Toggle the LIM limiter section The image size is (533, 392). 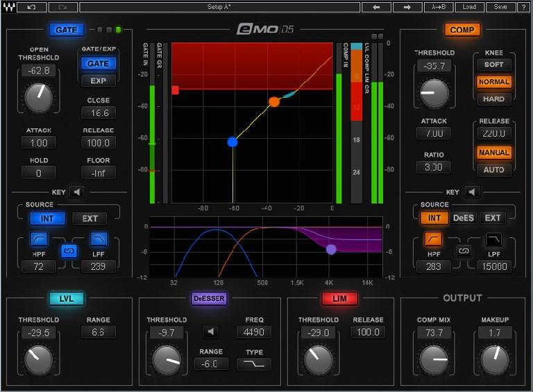tap(339, 298)
